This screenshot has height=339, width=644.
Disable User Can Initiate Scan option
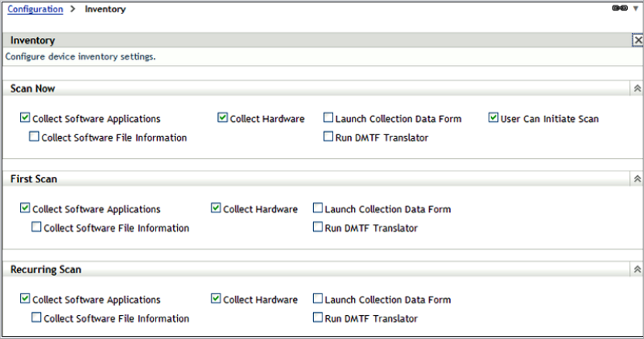pos(493,118)
